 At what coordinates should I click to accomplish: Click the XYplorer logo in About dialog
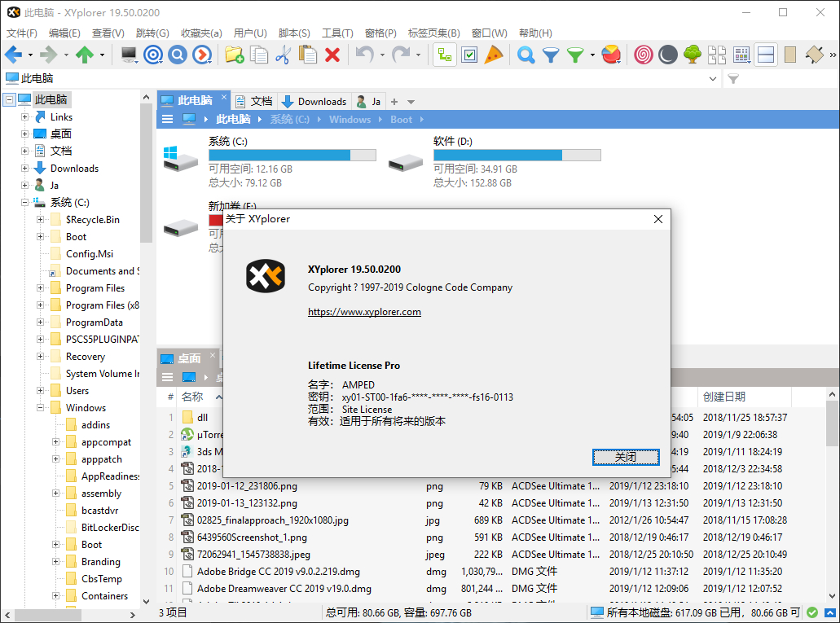[266, 276]
